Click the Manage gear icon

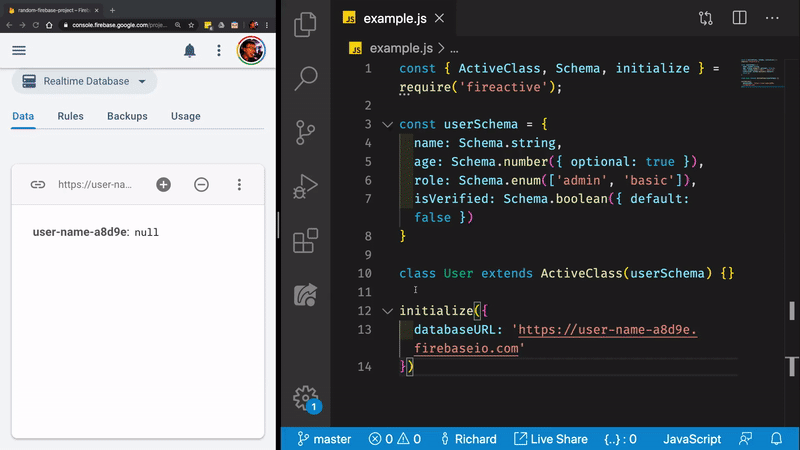click(306, 397)
